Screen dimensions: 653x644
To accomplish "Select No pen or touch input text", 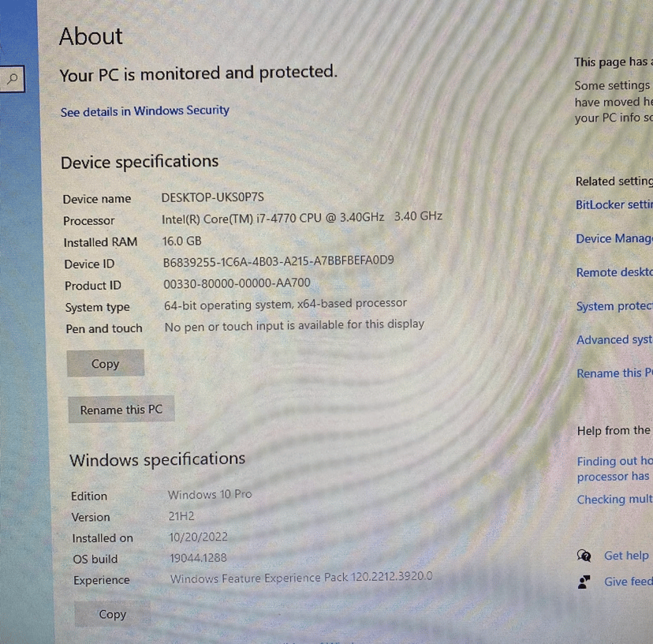I will [294, 325].
